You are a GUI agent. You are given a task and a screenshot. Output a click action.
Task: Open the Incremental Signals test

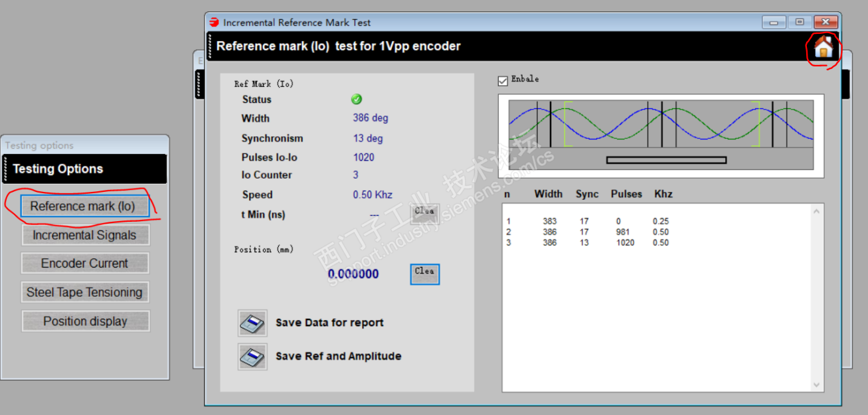(x=84, y=235)
